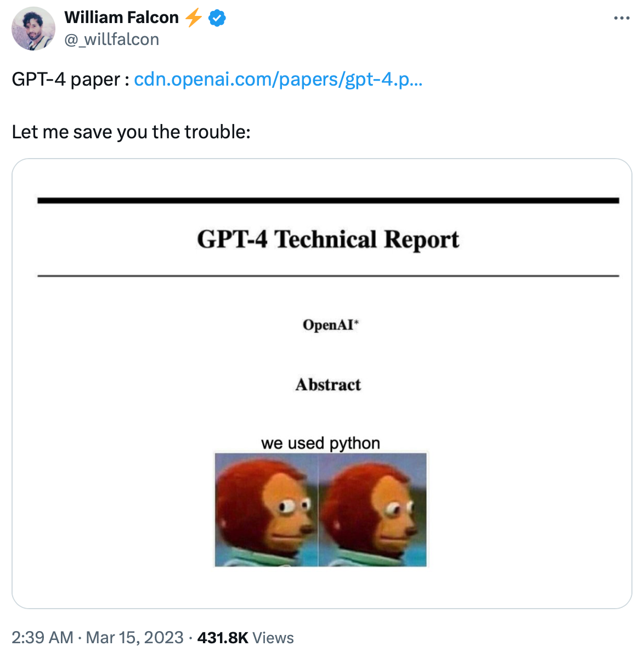Open the cdn.openai.com GPT-4 paper link
644x652 pixels.
(x=278, y=80)
